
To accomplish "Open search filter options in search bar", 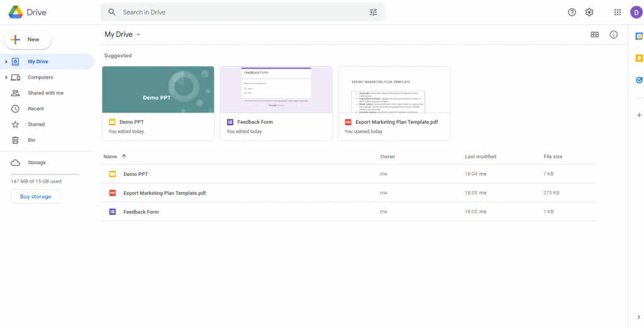I will [373, 12].
